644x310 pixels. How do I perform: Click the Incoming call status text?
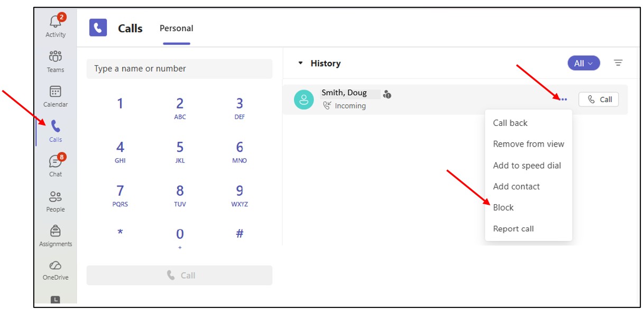[x=350, y=106]
